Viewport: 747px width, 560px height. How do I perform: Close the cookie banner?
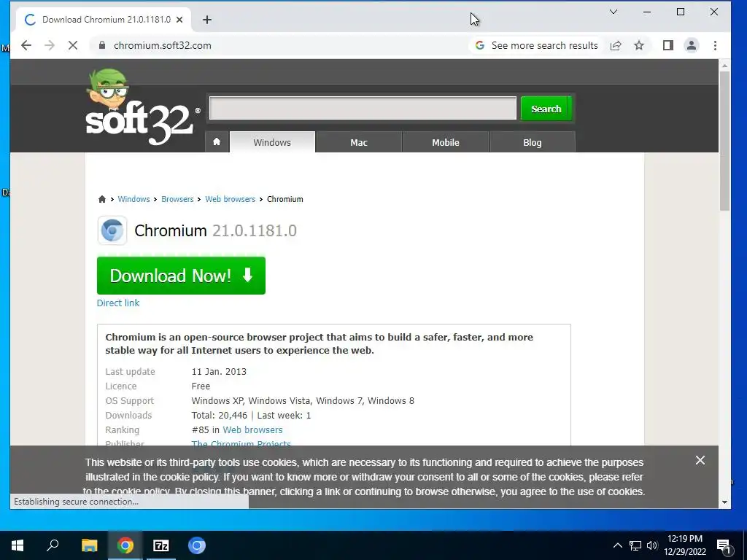pyautogui.click(x=700, y=460)
